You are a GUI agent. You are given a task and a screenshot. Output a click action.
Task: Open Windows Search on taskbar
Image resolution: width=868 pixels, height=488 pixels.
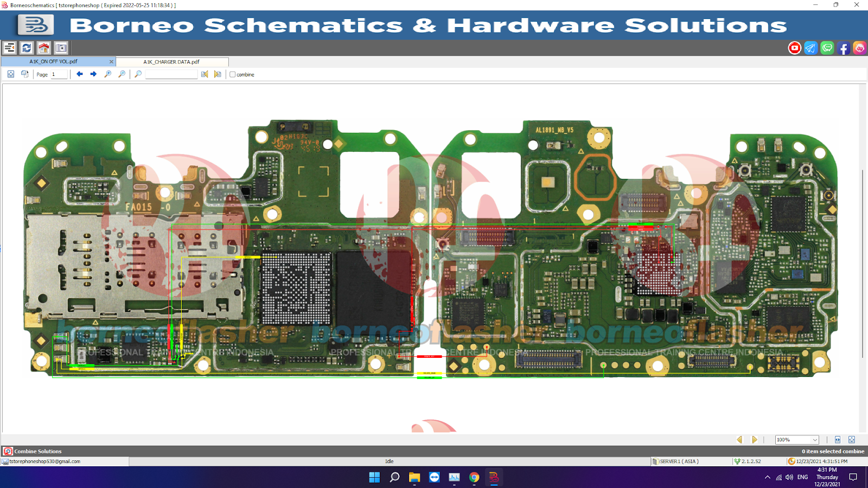click(394, 477)
